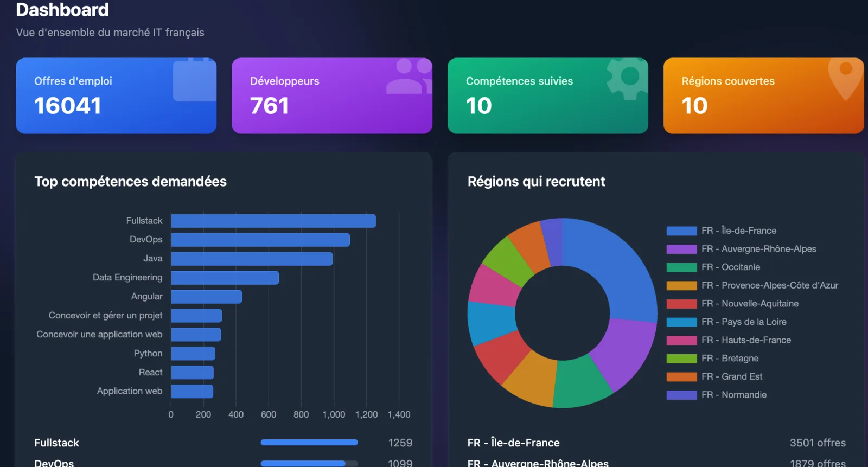Toggle Grand Est legend color swatch
The width and height of the screenshot is (868, 467).
[681, 377]
